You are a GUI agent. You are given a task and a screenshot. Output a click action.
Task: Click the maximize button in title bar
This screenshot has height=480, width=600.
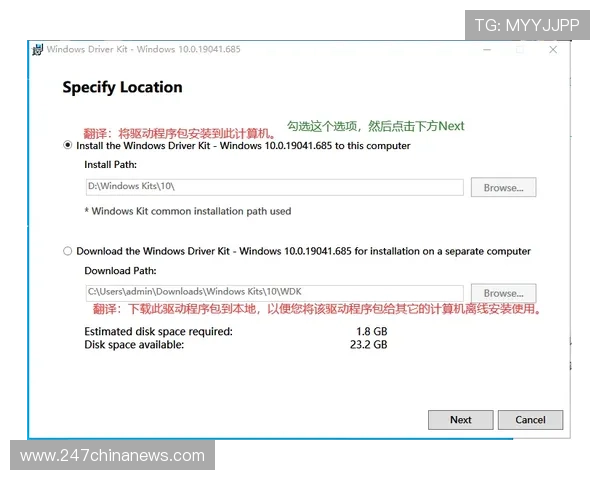point(520,50)
